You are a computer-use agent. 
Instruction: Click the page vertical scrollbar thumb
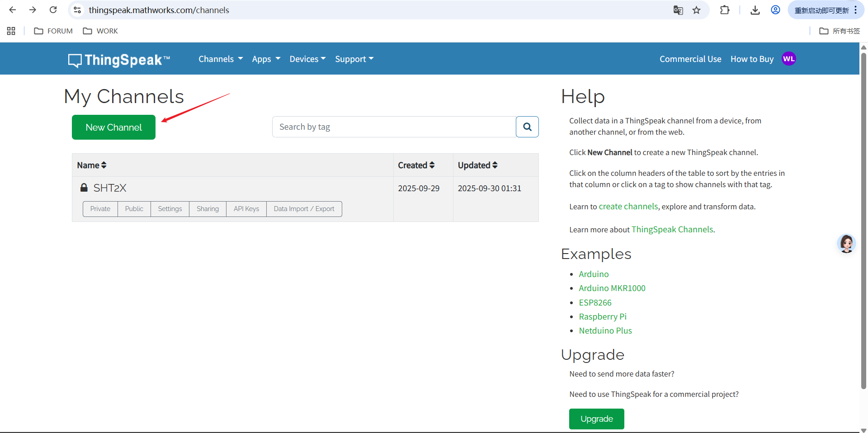pos(863,221)
